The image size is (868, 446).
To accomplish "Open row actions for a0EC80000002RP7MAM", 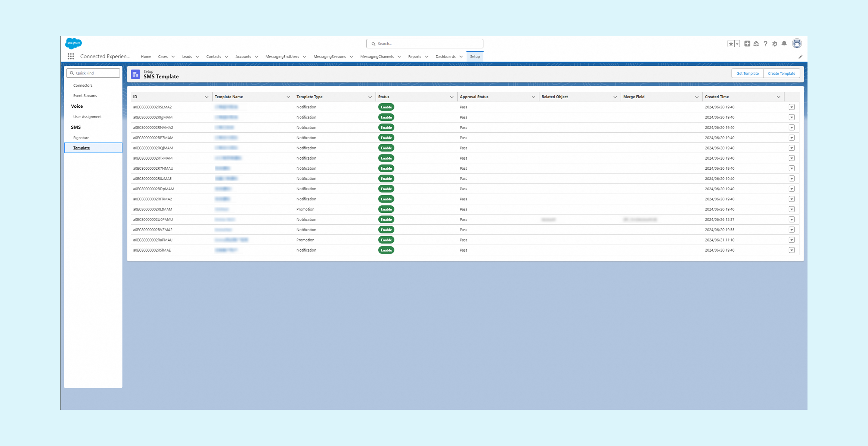I will tap(791, 138).
